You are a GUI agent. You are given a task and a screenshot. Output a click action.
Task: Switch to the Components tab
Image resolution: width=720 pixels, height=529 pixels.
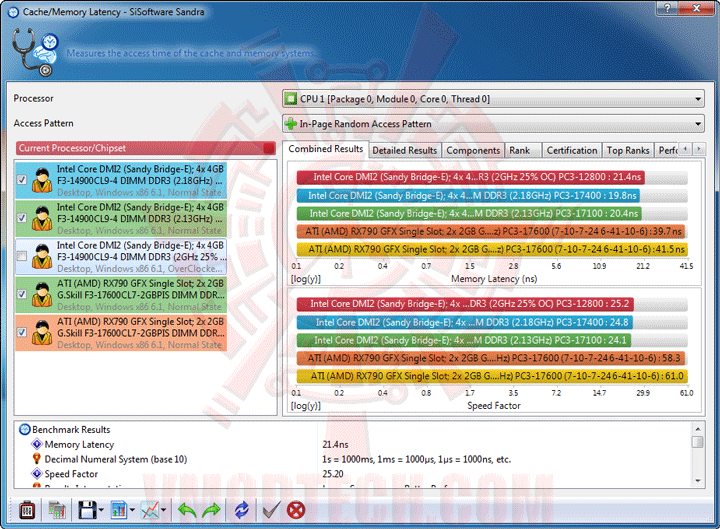click(473, 150)
